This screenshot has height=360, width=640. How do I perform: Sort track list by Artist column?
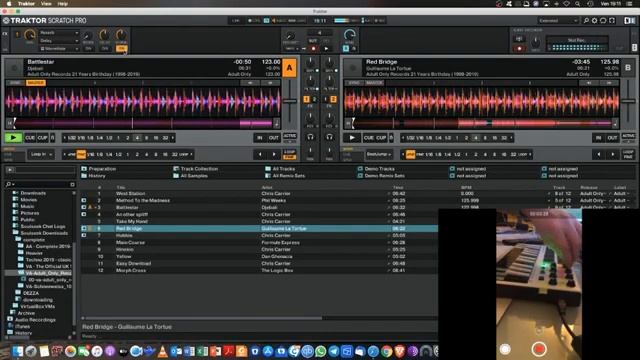click(x=267, y=187)
